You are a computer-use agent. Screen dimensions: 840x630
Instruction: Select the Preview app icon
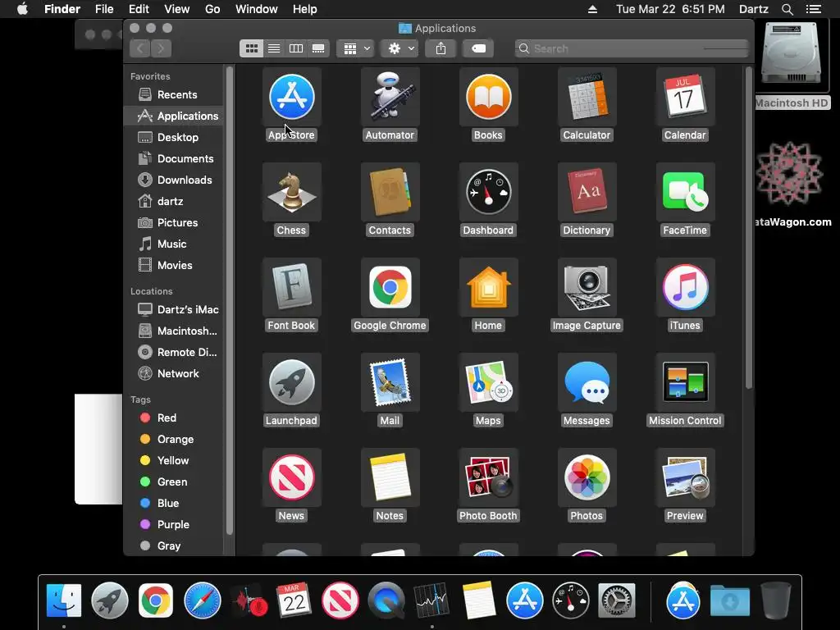pyautogui.click(x=685, y=478)
